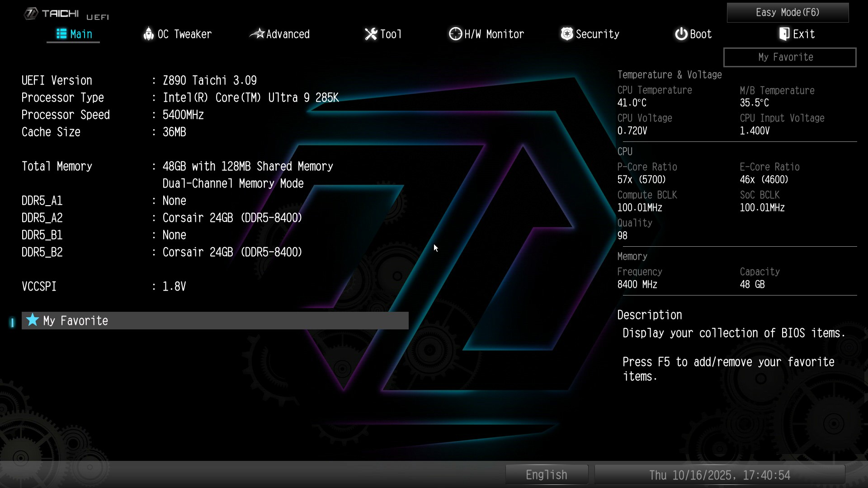Select the Security tab label

point(597,34)
